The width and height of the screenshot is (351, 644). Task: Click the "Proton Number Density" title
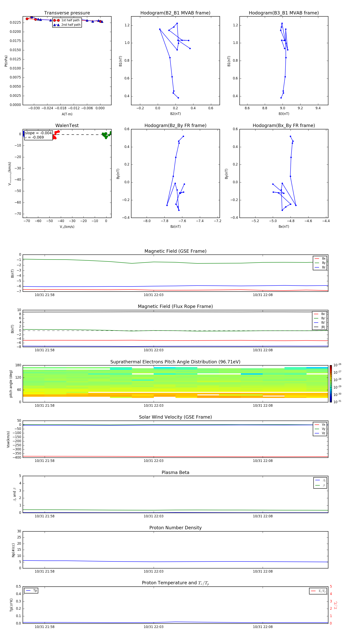(175, 528)
